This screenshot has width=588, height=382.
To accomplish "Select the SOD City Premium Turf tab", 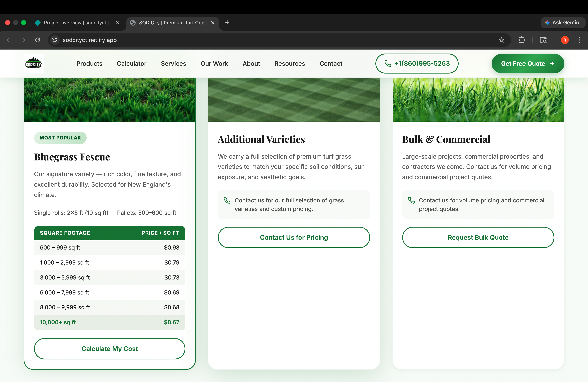I will [x=172, y=23].
